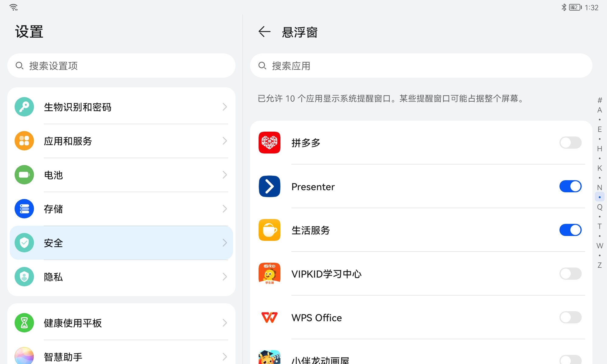Tap the back arrow beside 悬浮窗
Image resolution: width=607 pixels, height=364 pixels.
point(264,32)
